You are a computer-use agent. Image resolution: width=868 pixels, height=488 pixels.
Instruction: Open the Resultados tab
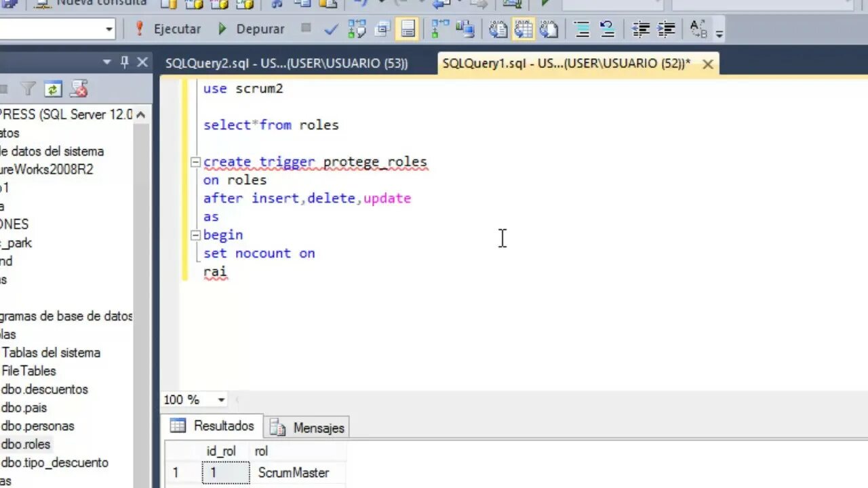[x=213, y=426]
